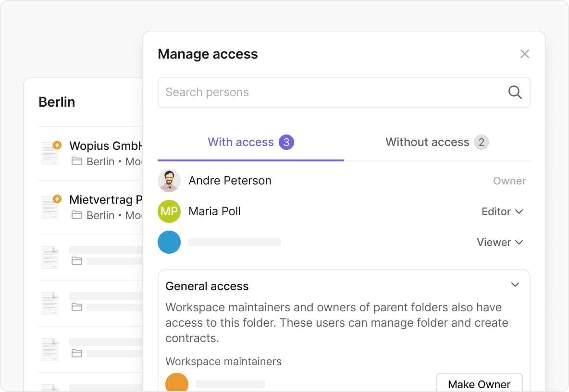
Task: Click the blue avatar of third user
Action: (169, 242)
